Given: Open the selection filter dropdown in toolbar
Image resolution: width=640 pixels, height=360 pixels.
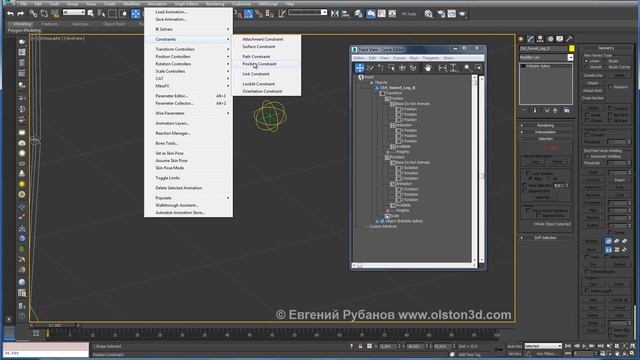Looking at the screenshot, I should pos(74,13).
